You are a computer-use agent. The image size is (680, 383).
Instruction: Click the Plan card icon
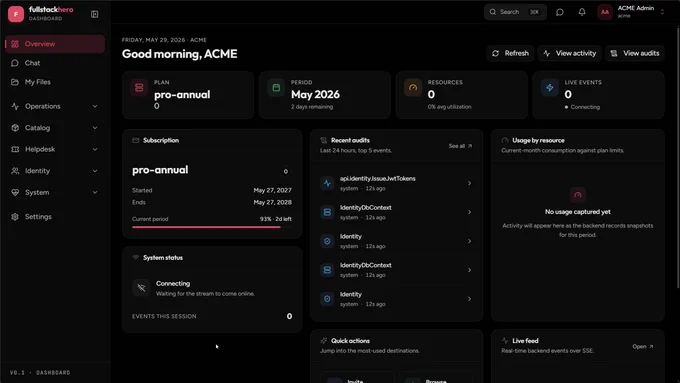(x=139, y=88)
